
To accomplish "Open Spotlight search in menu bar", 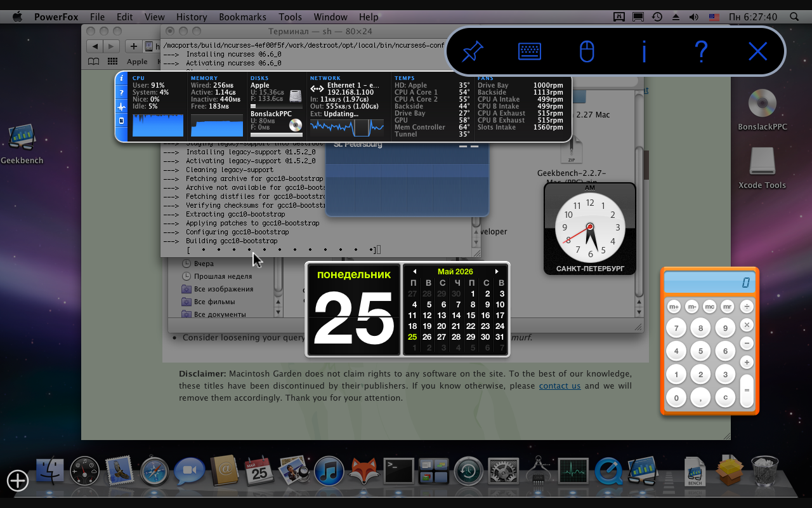I will (794, 17).
